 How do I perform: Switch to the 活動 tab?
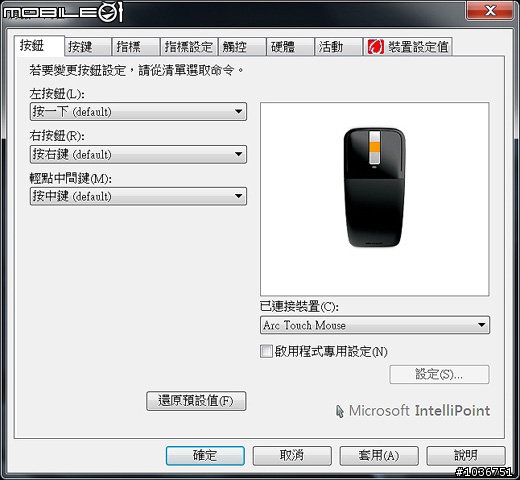point(338,47)
